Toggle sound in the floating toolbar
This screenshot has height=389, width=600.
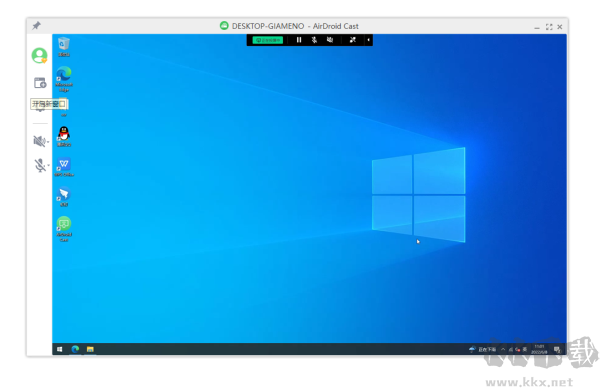(330, 40)
